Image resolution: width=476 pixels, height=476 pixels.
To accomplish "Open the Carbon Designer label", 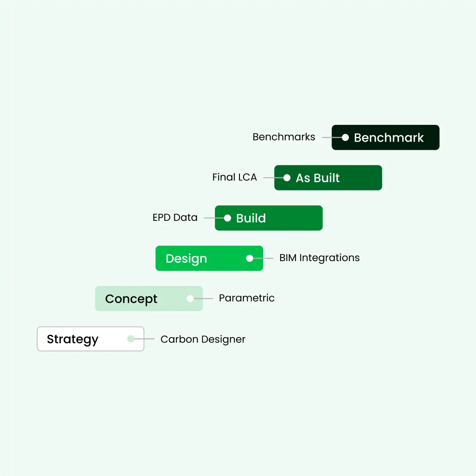I will [203, 339].
